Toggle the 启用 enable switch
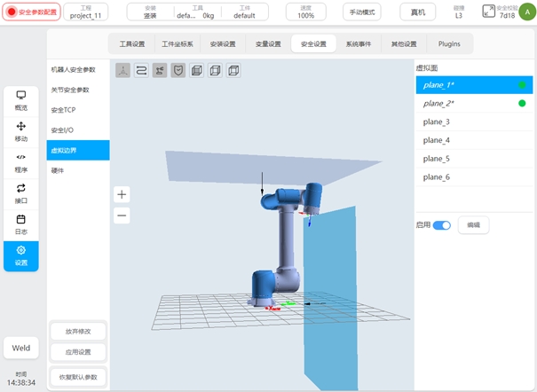This screenshot has width=537, height=392. point(441,225)
